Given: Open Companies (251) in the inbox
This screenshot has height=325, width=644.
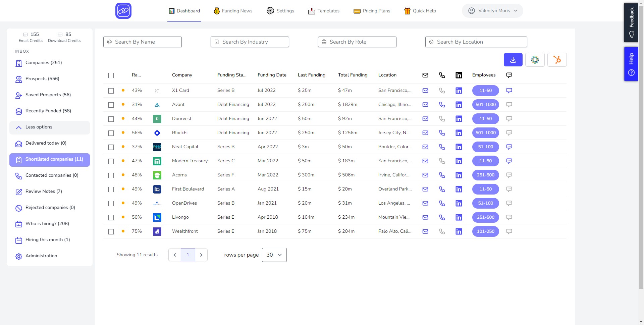Looking at the screenshot, I should coord(50,63).
